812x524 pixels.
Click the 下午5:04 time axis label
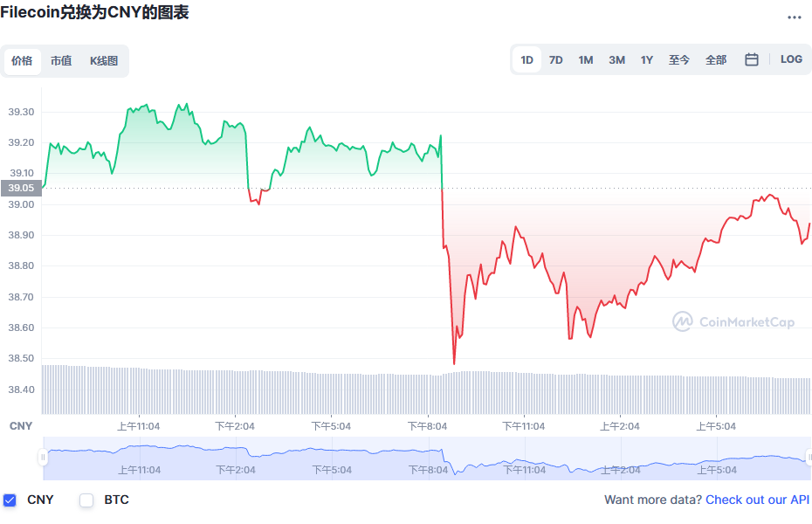tap(331, 426)
